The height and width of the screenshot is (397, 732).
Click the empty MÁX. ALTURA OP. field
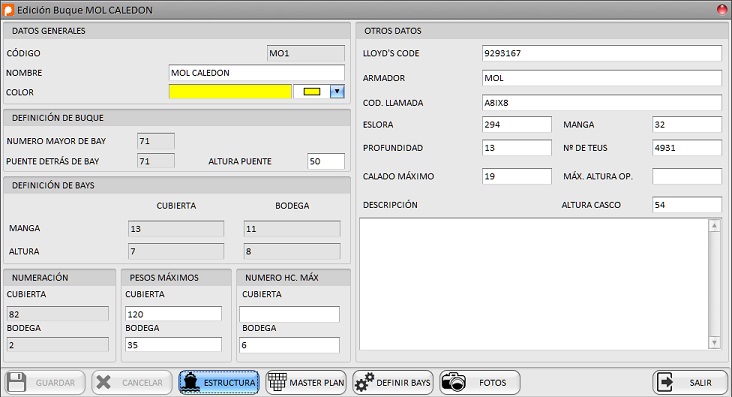tap(687, 177)
